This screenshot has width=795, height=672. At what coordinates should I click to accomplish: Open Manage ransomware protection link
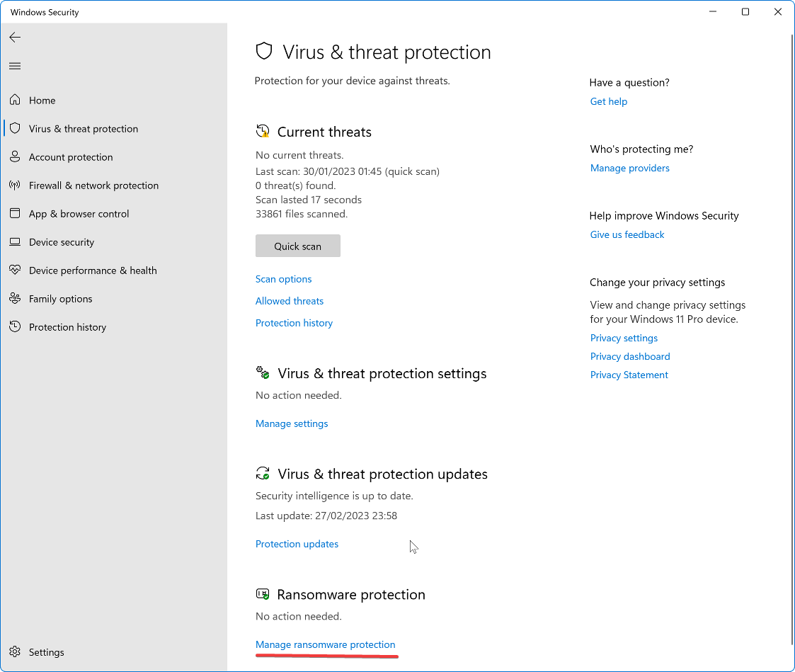point(325,644)
